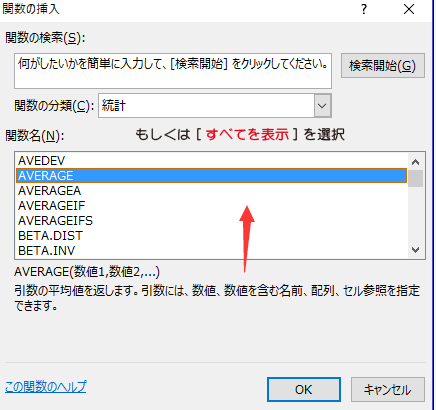Open the 関数の分類 dropdown arrow
Viewport: 436px width, 410px height.
[322, 106]
